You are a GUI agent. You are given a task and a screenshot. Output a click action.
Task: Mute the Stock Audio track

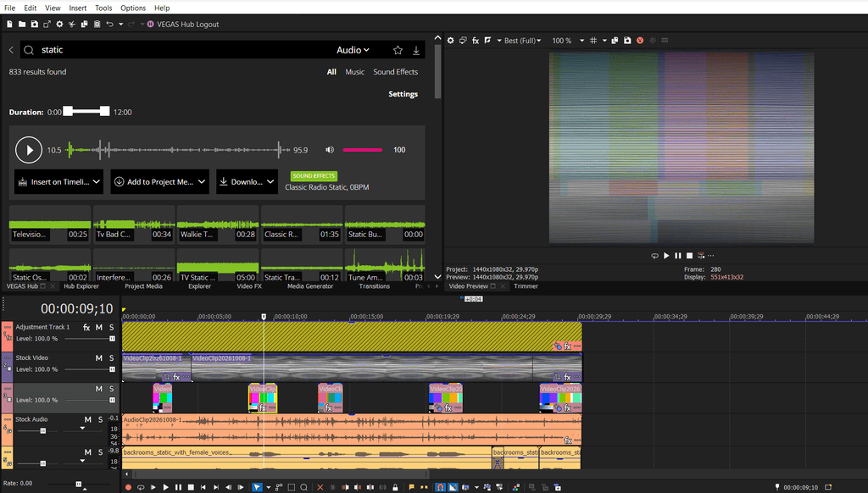tap(87, 419)
